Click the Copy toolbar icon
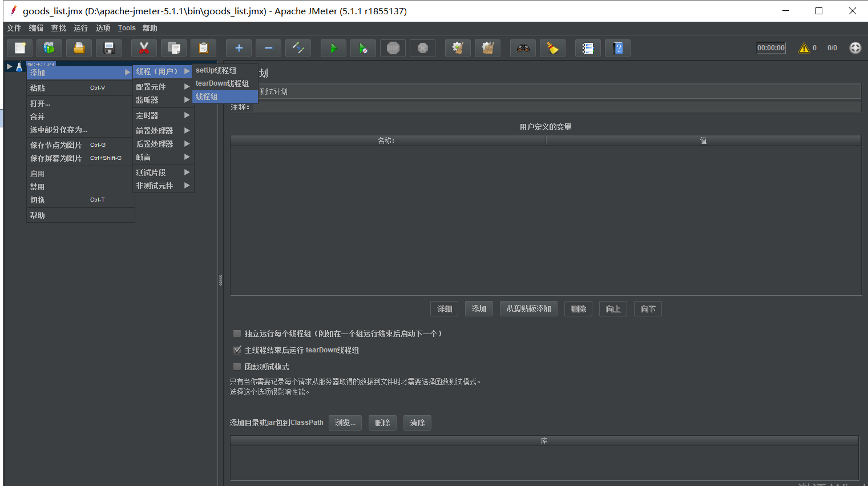 pos(174,48)
